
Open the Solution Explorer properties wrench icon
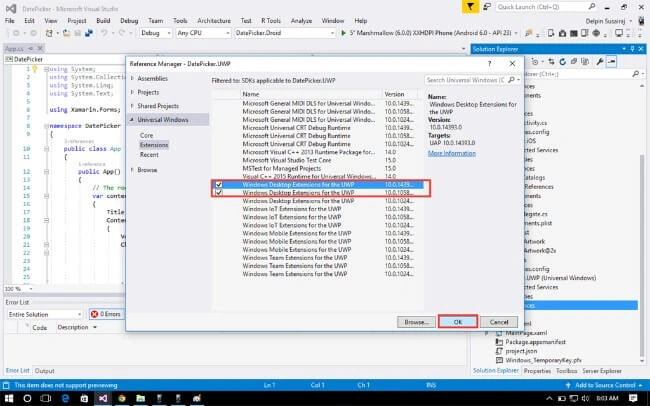[599, 62]
